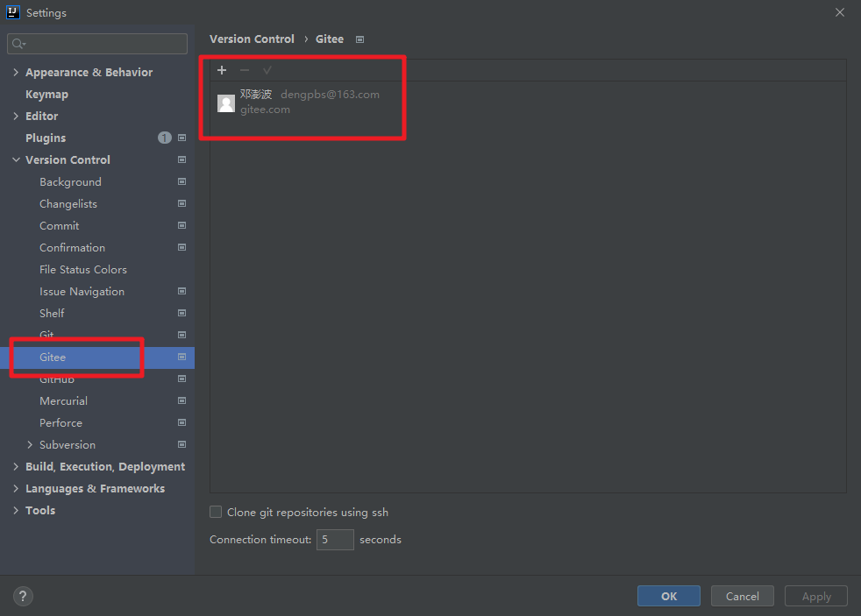Click the project icon beside Version Control

click(181, 159)
